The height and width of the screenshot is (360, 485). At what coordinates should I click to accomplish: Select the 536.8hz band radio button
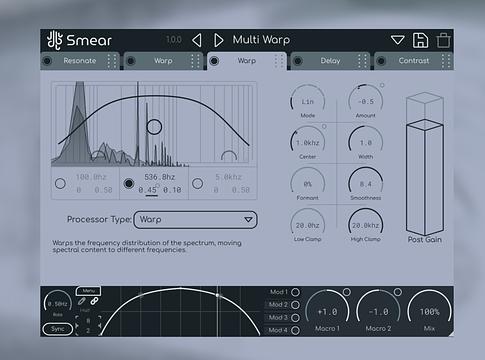129,183
